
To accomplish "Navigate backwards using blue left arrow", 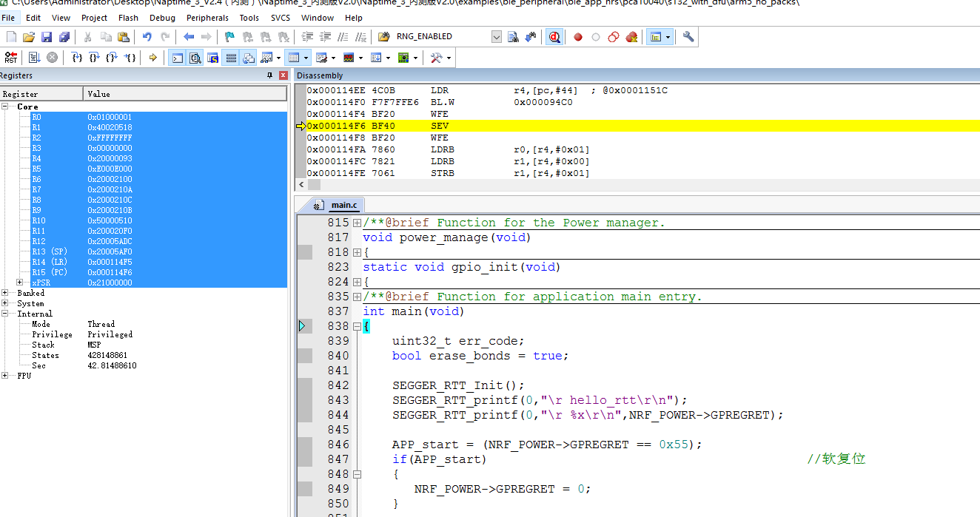I will pos(189,36).
